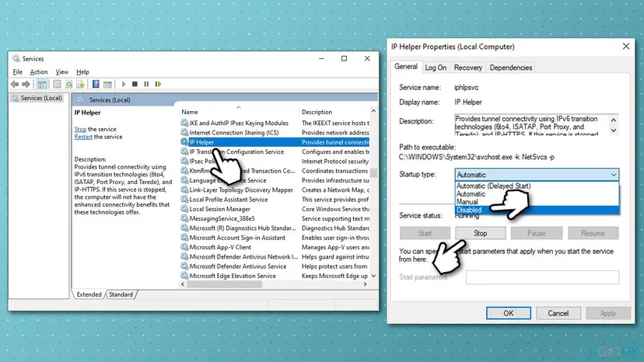The width and height of the screenshot is (644, 362).
Task: Confirm the dialog with the OK button
Action: pos(509,313)
